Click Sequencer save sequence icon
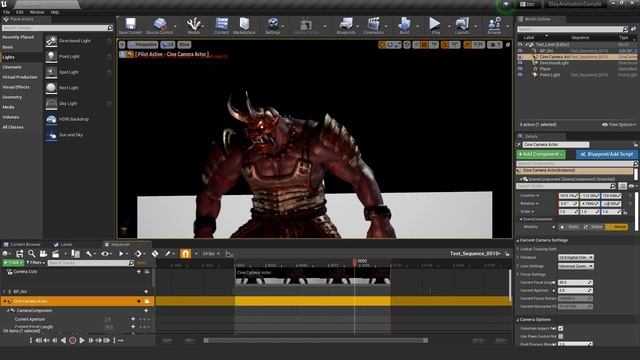Viewport: 640px width, 360px height. pos(19,254)
